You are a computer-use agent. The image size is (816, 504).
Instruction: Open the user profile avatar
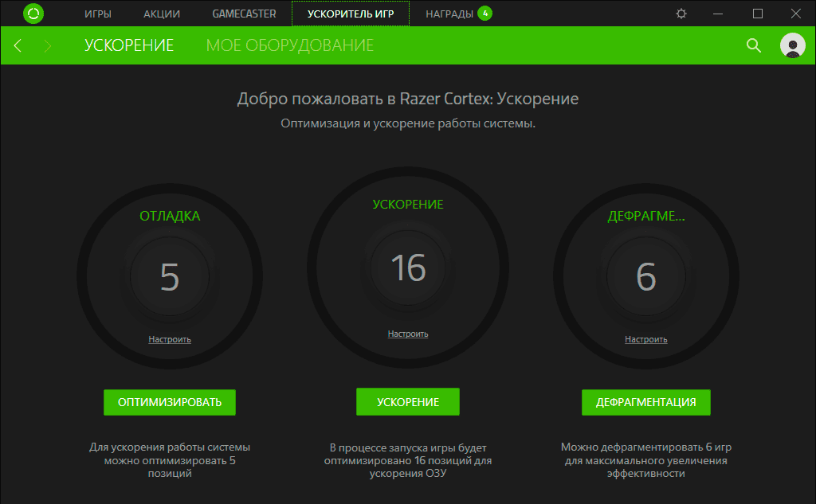[793, 45]
